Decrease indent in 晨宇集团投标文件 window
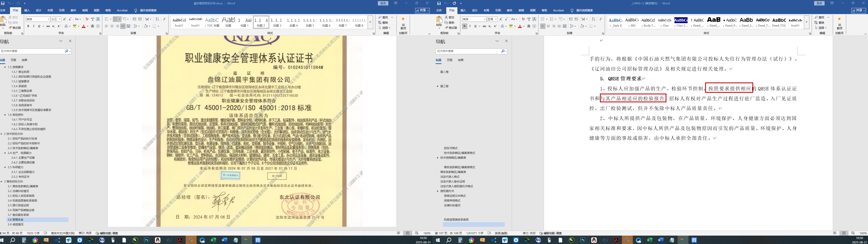868x244 pixels. click(135, 19)
